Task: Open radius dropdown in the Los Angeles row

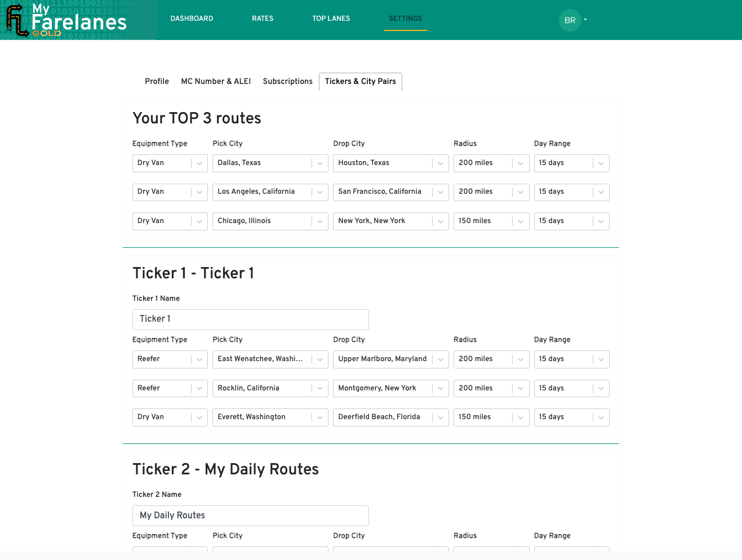Action: (x=491, y=192)
